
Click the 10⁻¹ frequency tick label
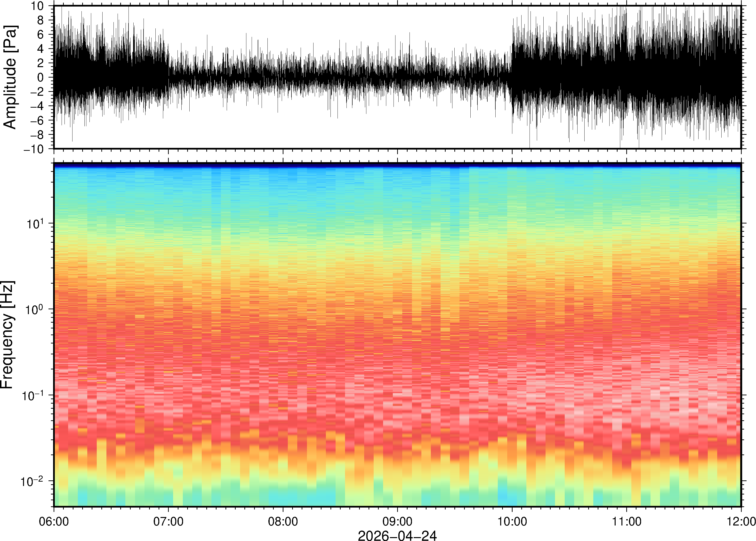coord(33,395)
